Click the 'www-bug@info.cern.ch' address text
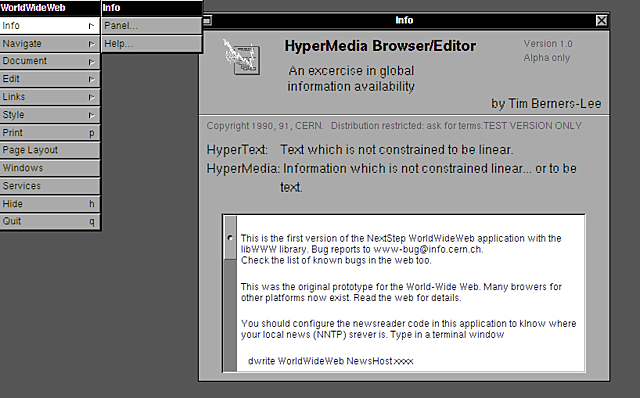The width and height of the screenshot is (640, 398). tap(428, 249)
